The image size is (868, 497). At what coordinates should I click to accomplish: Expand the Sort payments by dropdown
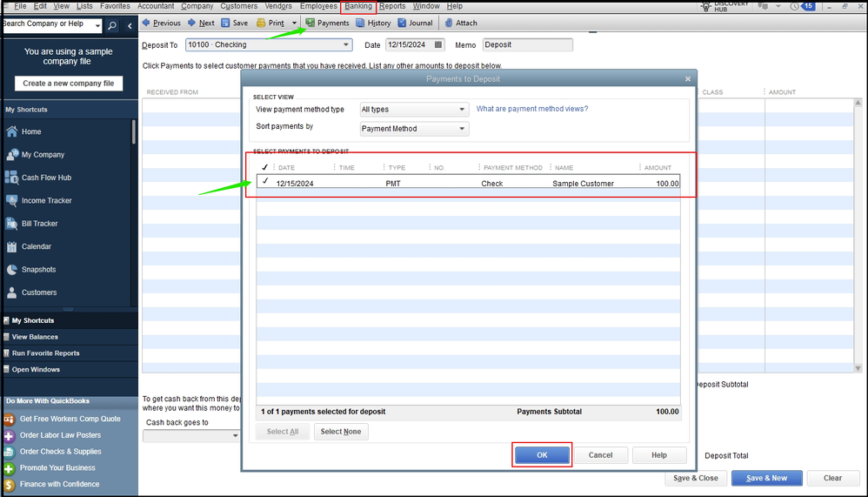(x=463, y=129)
